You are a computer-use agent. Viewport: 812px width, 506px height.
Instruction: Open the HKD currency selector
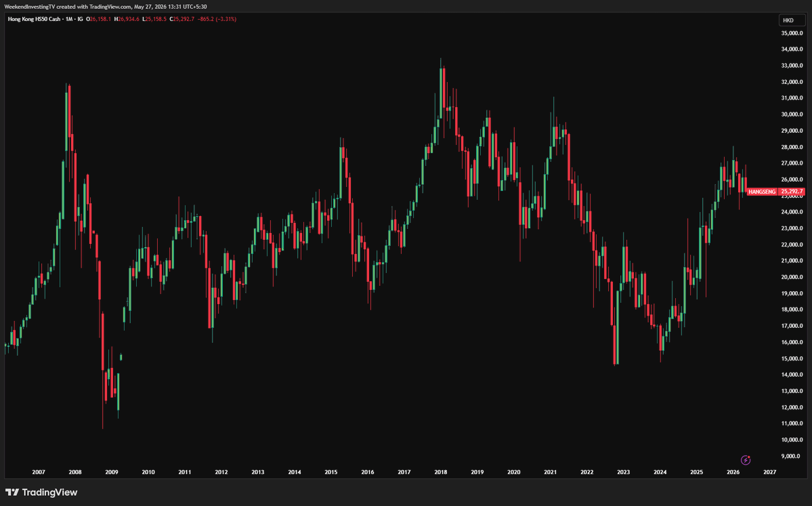click(792, 20)
